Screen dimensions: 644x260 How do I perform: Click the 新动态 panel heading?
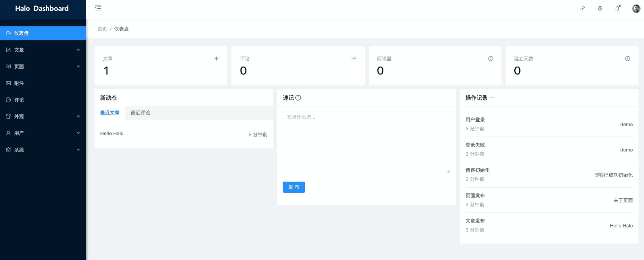click(108, 98)
